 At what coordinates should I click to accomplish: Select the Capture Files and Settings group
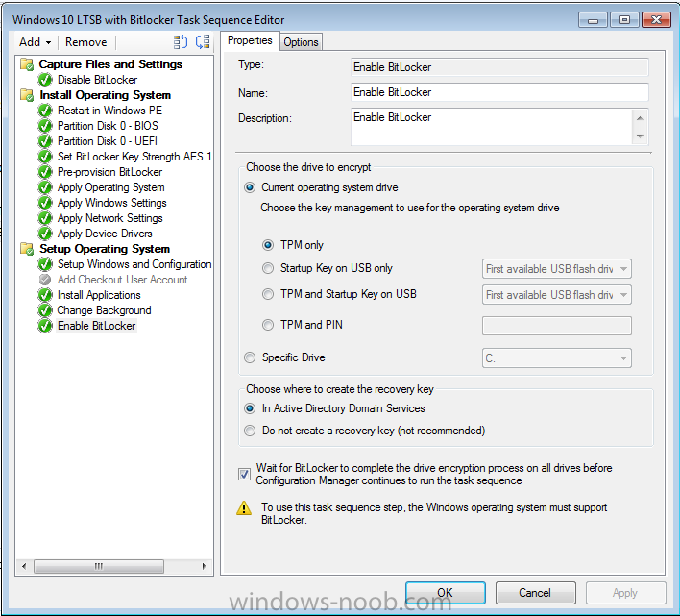pos(110,64)
